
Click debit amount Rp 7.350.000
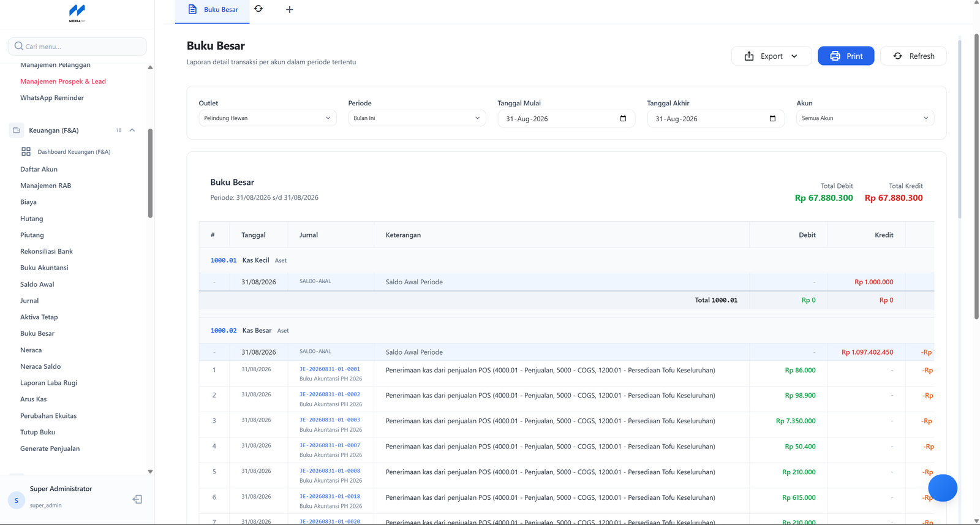point(796,421)
